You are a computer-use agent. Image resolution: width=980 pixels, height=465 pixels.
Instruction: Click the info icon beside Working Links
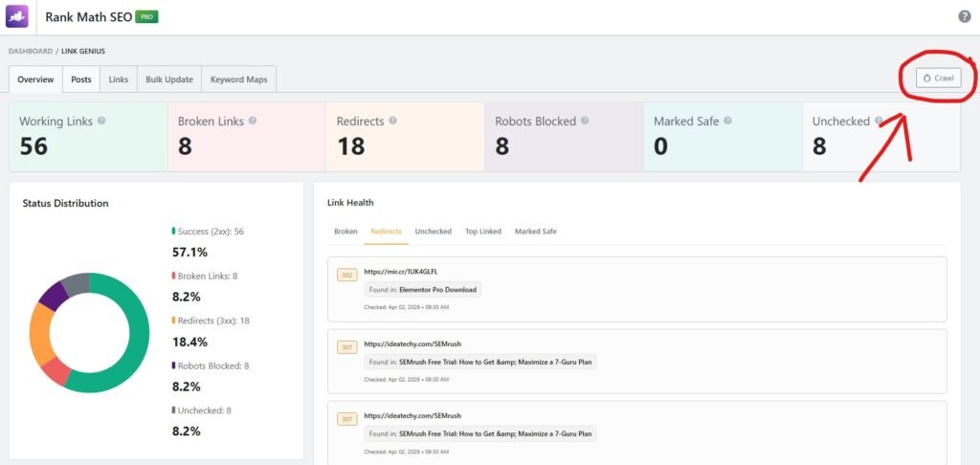101,122
